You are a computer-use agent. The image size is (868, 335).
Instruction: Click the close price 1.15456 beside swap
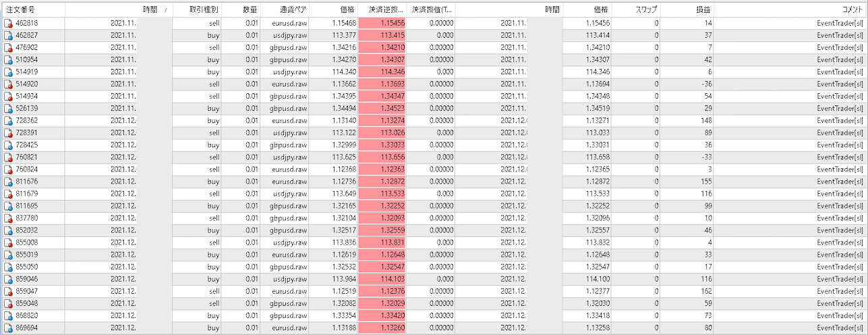(x=596, y=23)
